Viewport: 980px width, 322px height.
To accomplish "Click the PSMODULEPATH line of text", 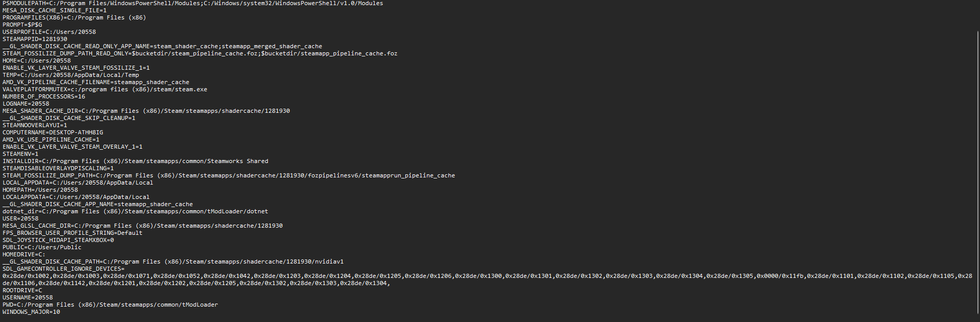I will pyautogui.click(x=192, y=3).
